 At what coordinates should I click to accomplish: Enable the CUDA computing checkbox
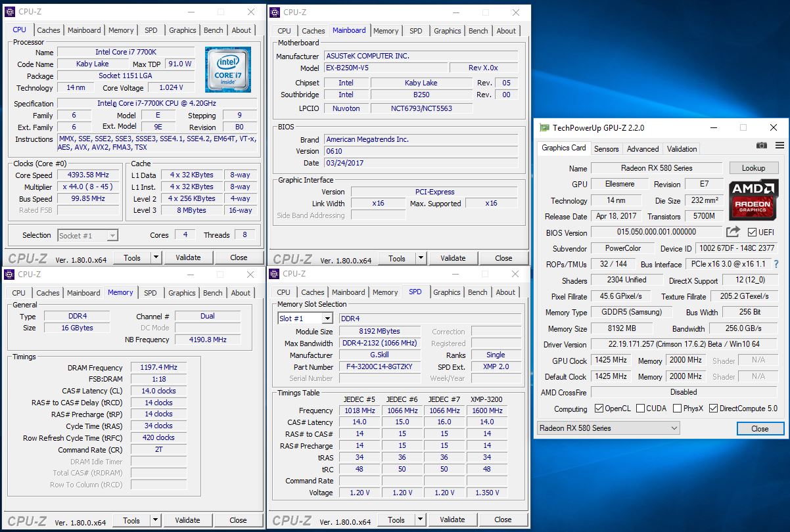(641, 409)
